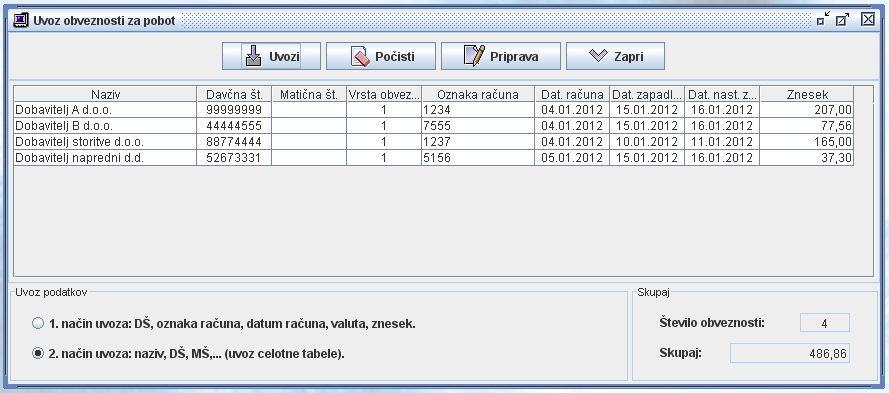Select the Dobavitelj A d.o.o. row
The image size is (889, 393).
coord(434,110)
